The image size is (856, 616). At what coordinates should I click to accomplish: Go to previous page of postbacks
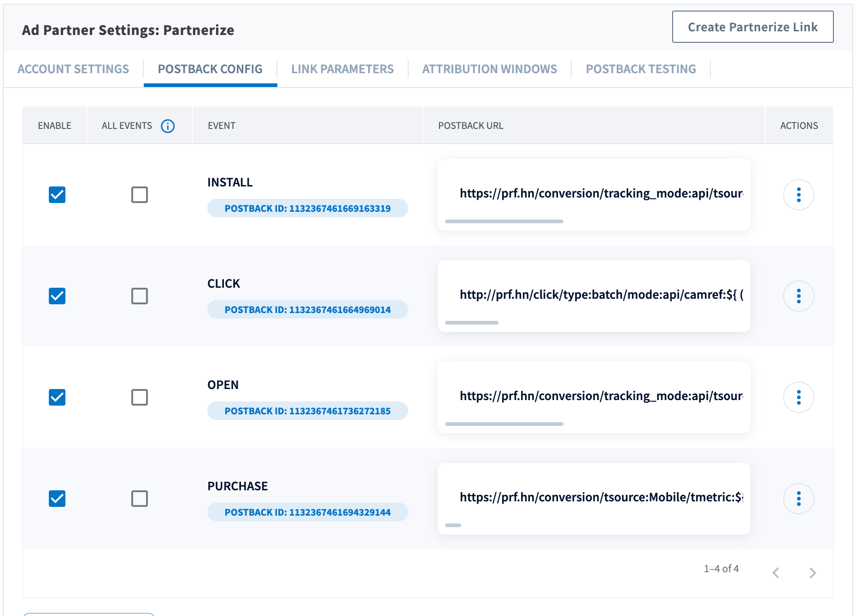tap(776, 572)
